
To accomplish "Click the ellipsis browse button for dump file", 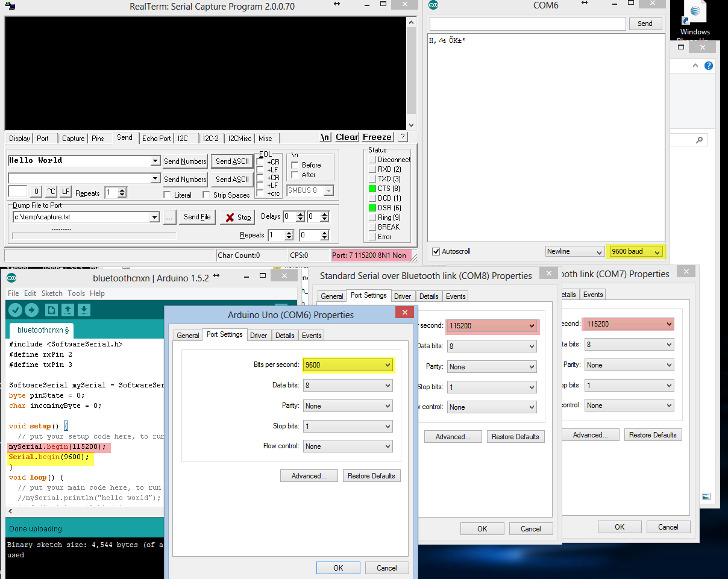I will 169,217.
